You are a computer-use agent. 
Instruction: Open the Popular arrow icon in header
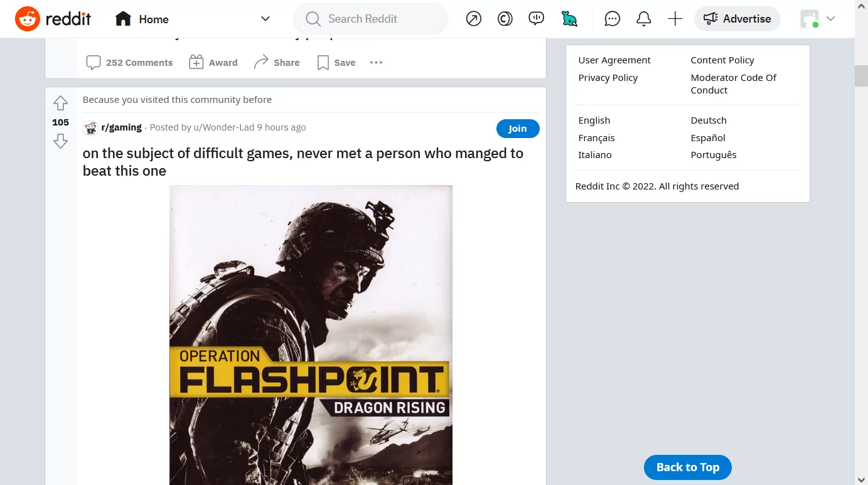coord(474,19)
